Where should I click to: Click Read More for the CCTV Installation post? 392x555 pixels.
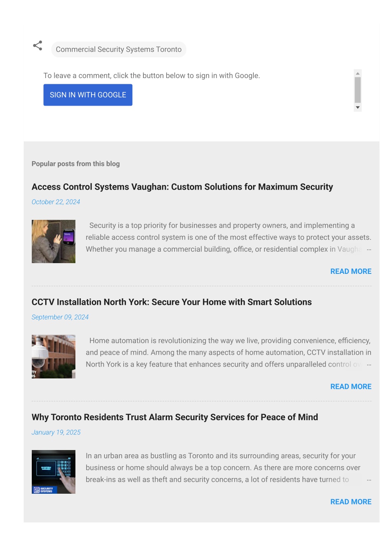[x=351, y=386]
